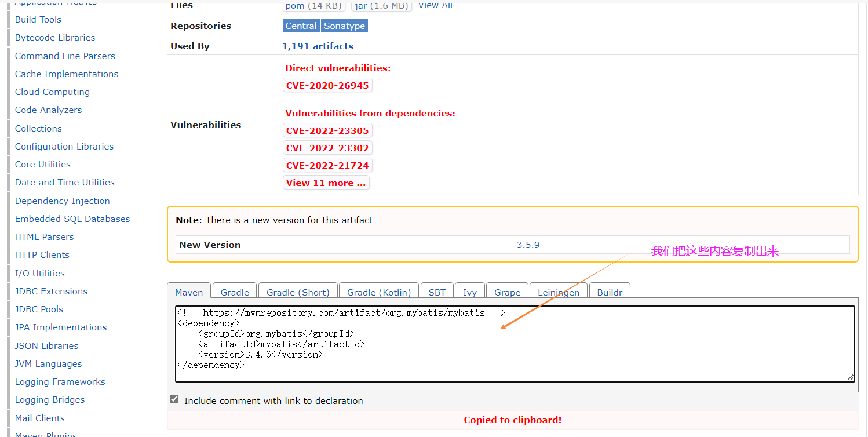Click the textarea resize handle

tap(850, 377)
